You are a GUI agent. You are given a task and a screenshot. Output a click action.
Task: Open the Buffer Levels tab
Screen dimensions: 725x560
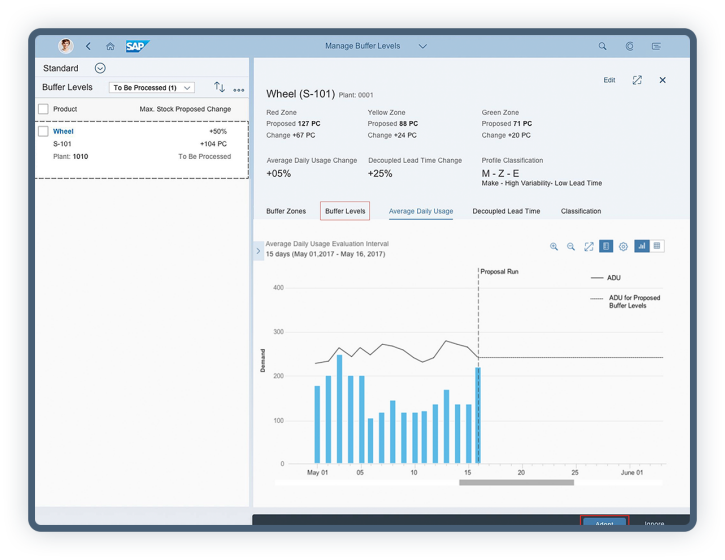[345, 211]
